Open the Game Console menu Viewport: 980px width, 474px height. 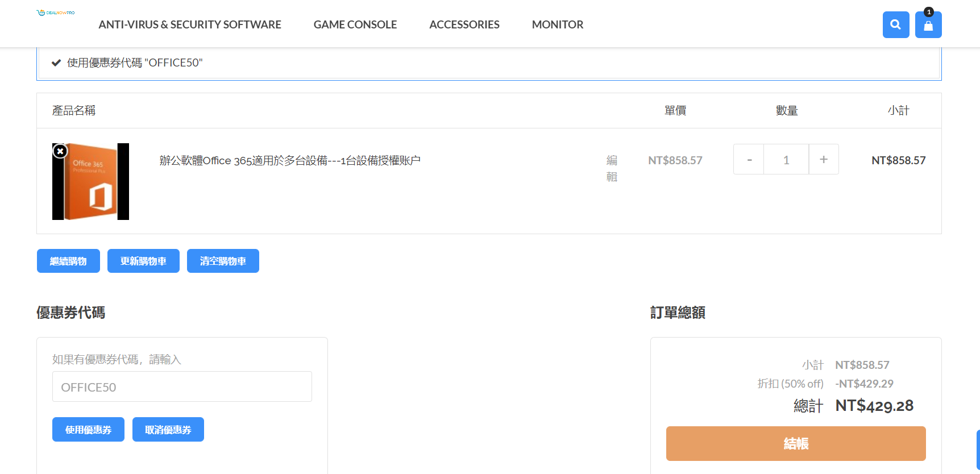point(355,24)
